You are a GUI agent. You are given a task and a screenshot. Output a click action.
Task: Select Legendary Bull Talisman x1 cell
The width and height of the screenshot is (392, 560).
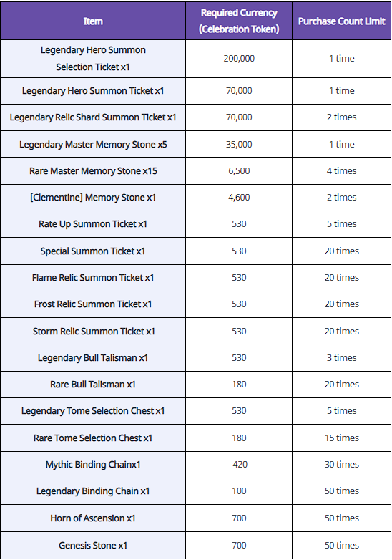pos(93,358)
